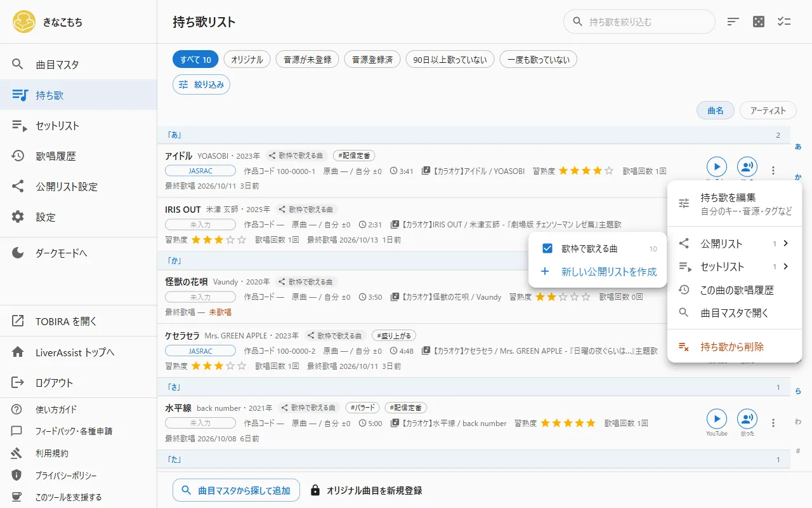This screenshot has height=508, width=812.
Task: Open 曲目マスタ in the sidebar
Action: [x=79, y=64]
